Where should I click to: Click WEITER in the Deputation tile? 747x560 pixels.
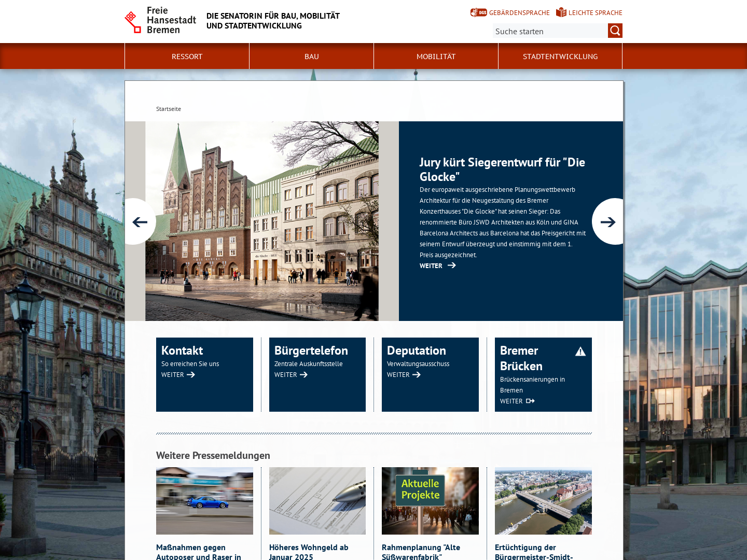(x=398, y=375)
